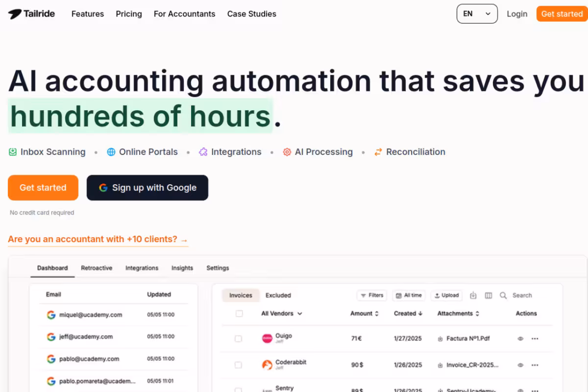The image size is (588, 392).
Task: Switch to the Retroactive tab
Action: click(x=97, y=268)
